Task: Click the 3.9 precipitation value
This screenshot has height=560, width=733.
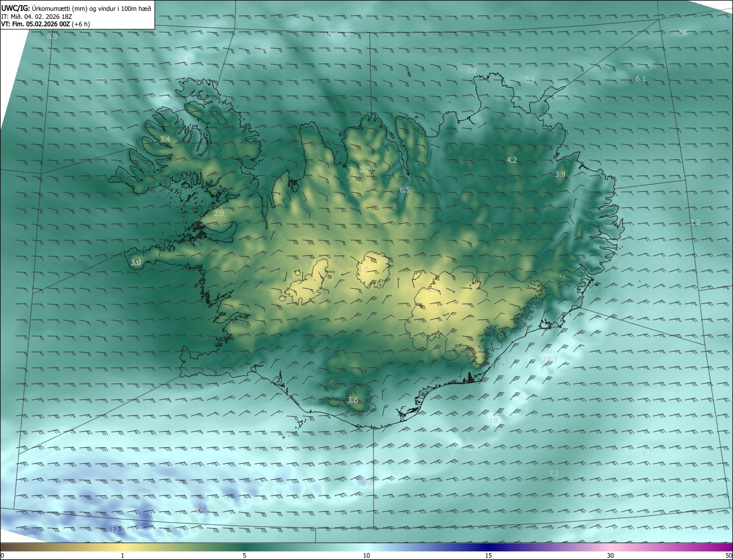Action: [560, 174]
